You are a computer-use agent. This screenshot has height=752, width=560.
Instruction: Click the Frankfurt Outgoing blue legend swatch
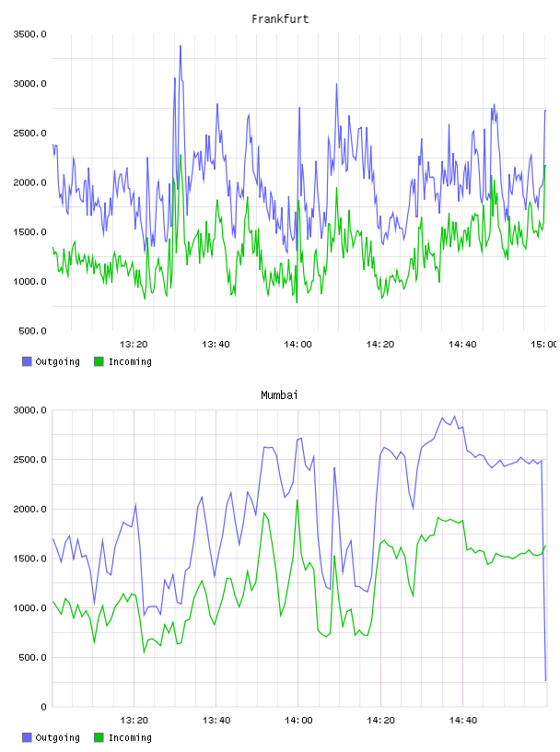tap(27, 361)
